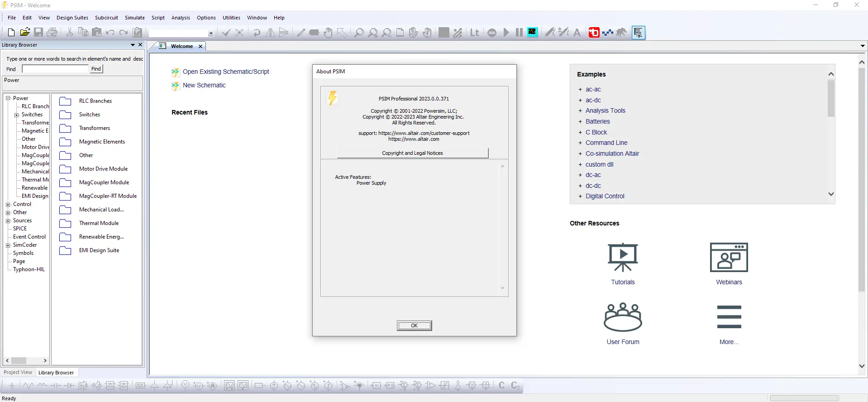868x402 pixels.
Task: Switch to the Project View tab
Action: pos(18,373)
